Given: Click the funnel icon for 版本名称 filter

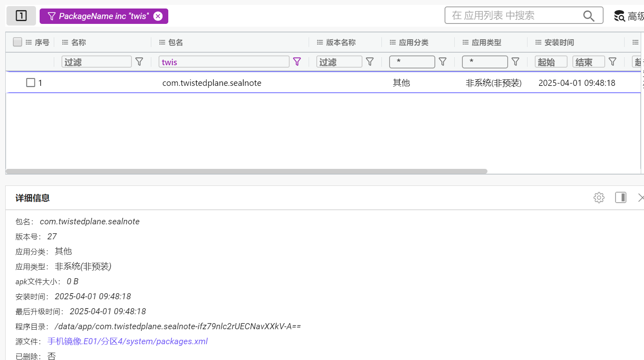Looking at the screenshot, I should point(370,62).
